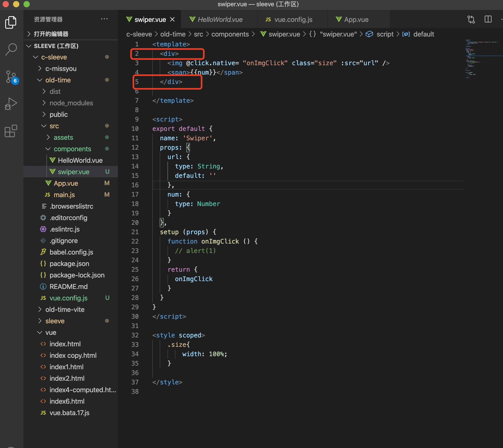Click the lines icon beside .browserslistrc
Viewport: 503px width, 448px height.
click(44, 206)
